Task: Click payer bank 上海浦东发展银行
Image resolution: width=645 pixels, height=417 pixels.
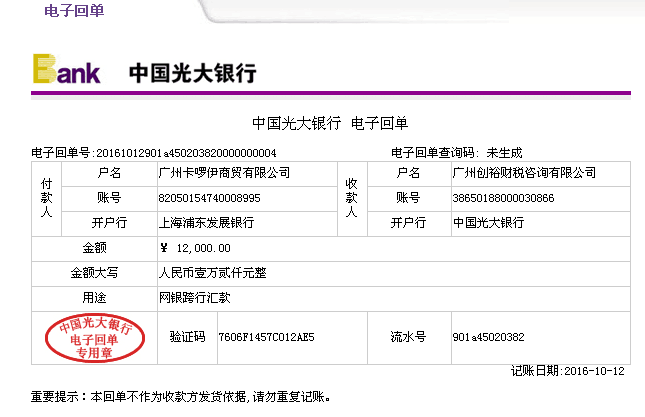Action: [206, 223]
